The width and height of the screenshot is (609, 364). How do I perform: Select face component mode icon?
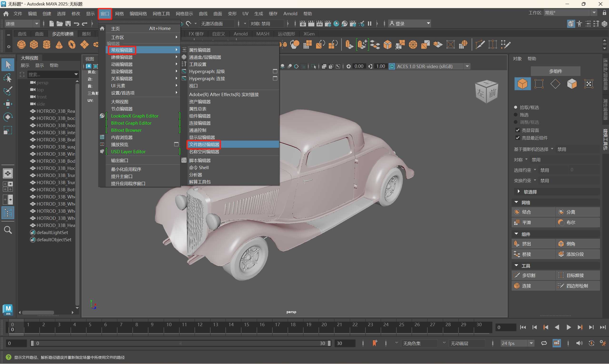click(x=572, y=84)
